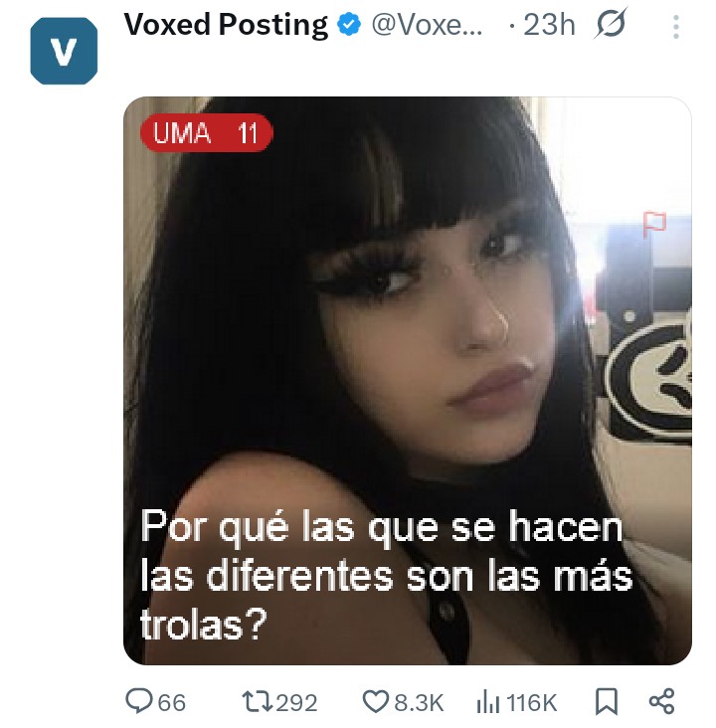
Task: Click the red flag report icon
Action: [x=654, y=224]
